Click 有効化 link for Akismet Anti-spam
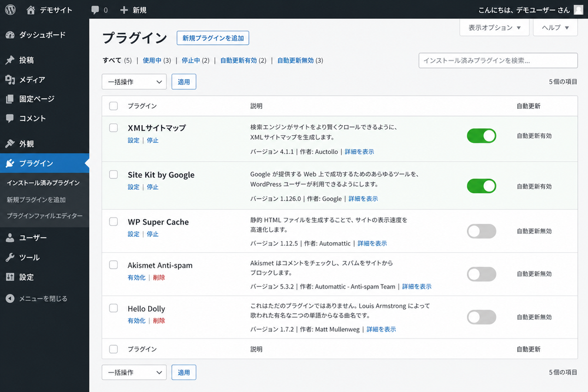588x392 pixels. click(x=136, y=277)
